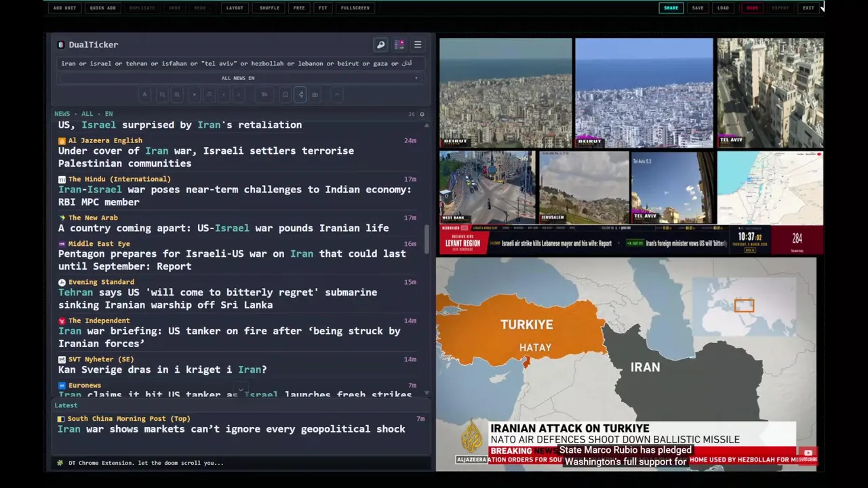Open the LAYOUT menu
Screen dimensions: 868x488
[x=235, y=8]
